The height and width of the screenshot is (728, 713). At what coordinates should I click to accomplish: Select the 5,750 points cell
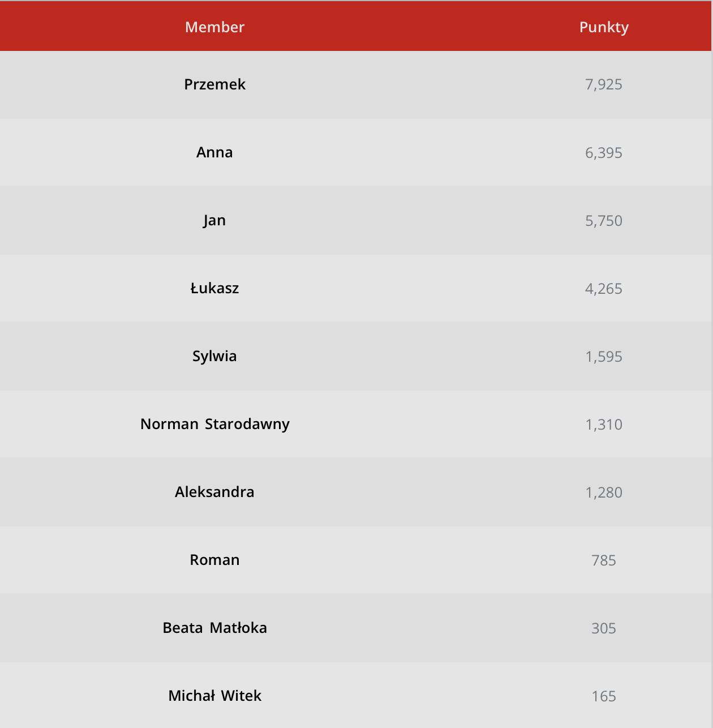604,221
